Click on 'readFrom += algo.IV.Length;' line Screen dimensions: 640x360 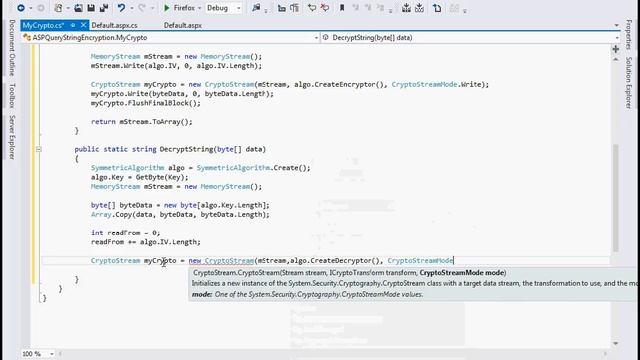pos(146,242)
